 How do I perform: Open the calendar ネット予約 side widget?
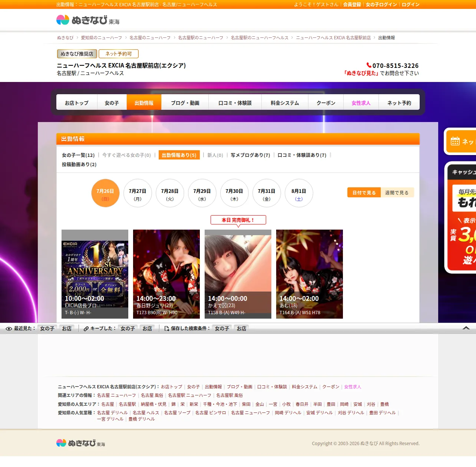pos(460,141)
